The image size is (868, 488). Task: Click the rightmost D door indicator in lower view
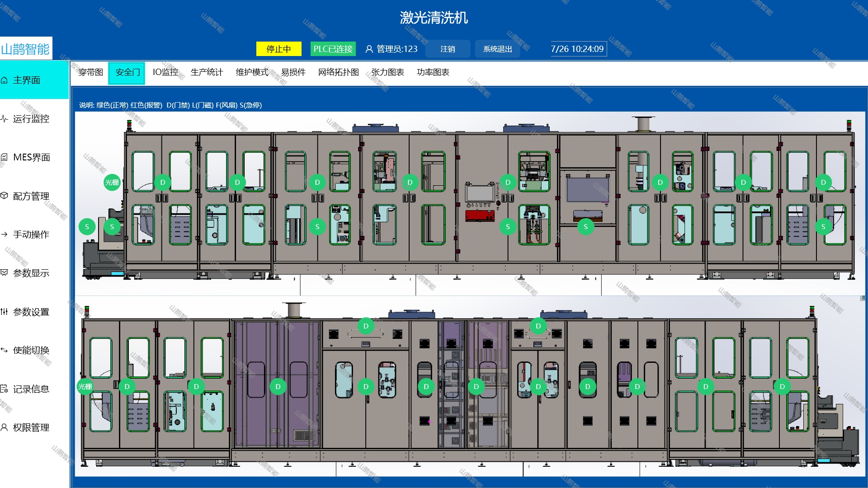(x=782, y=387)
